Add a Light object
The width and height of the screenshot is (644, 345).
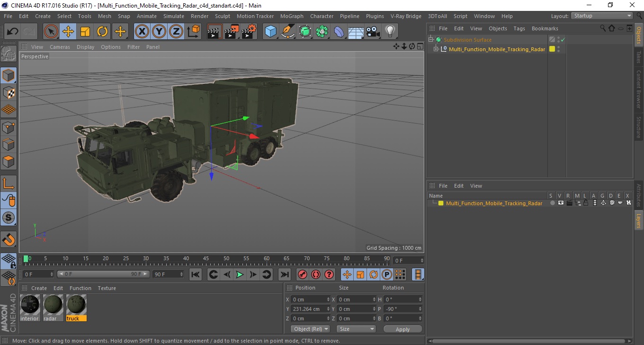coord(390,32)
